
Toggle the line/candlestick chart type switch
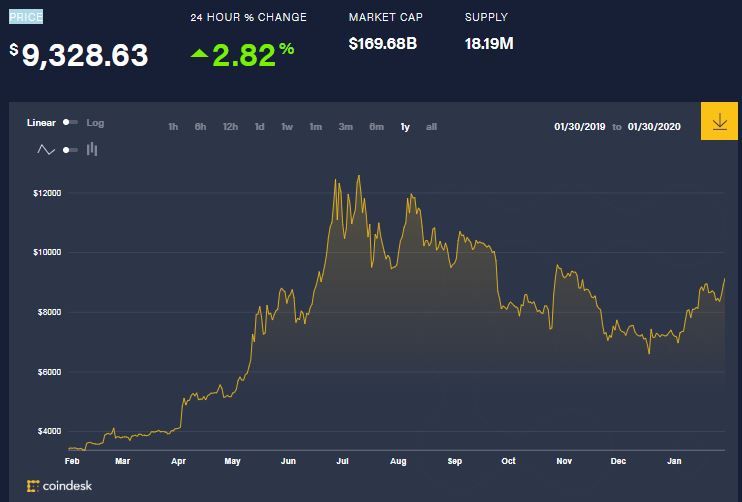70,150
